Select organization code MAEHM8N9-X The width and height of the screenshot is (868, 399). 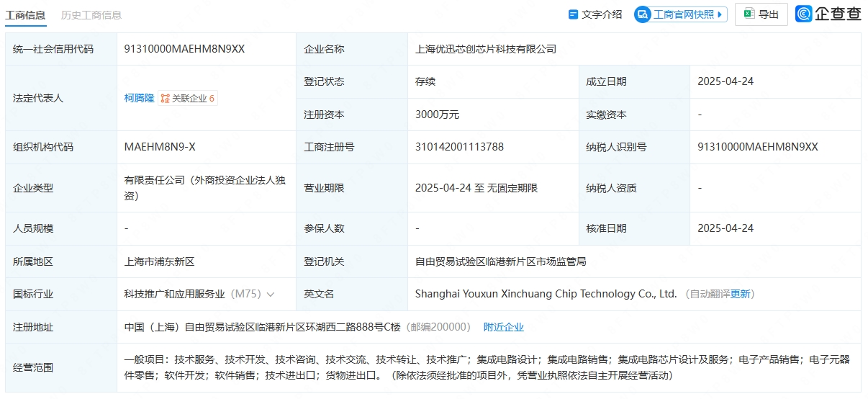tap(160, 147)
